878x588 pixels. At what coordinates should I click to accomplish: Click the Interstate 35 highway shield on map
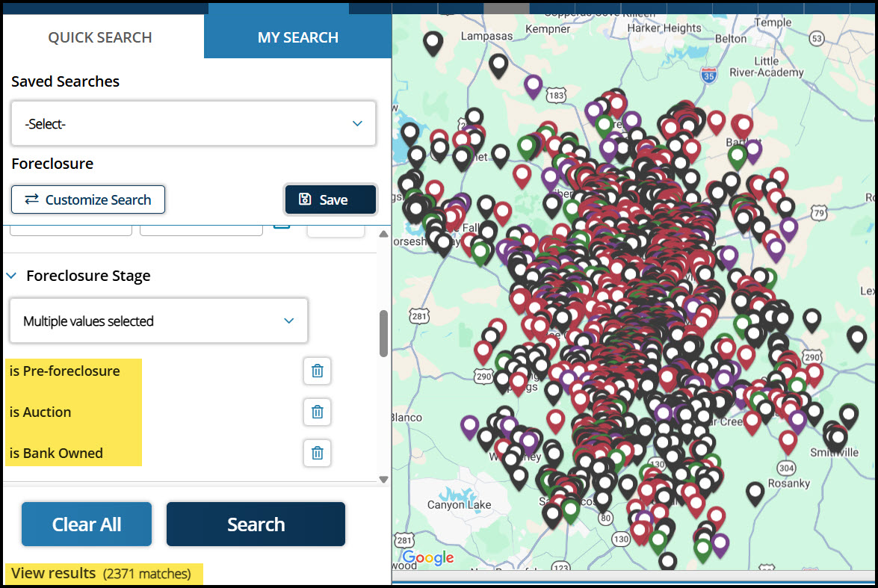click(x=709, y=74)
